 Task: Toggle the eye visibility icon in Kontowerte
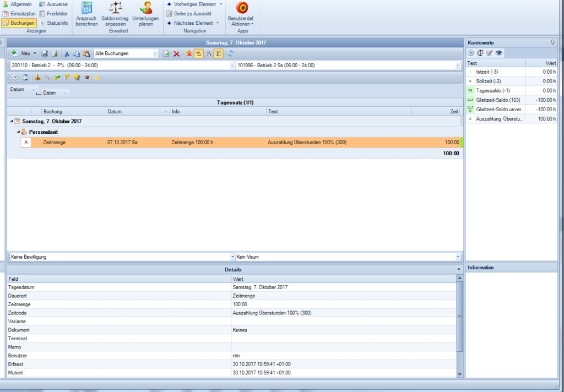coord(499,53)
